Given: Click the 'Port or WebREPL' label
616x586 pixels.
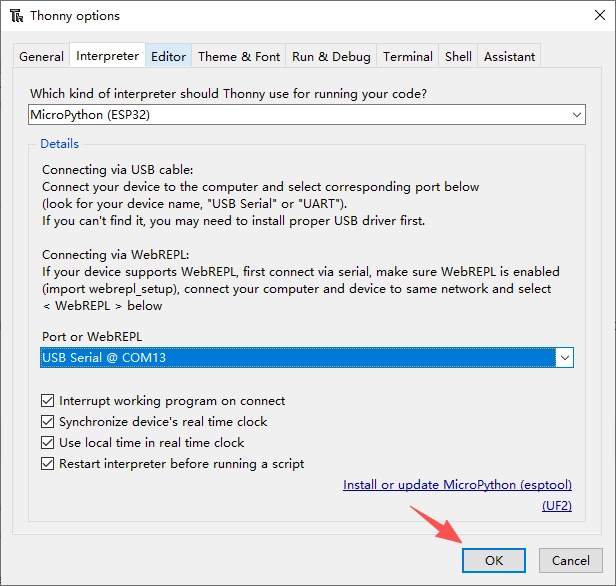Looking at the screenshot, I should pyautogui.click(x=92, y=337).
